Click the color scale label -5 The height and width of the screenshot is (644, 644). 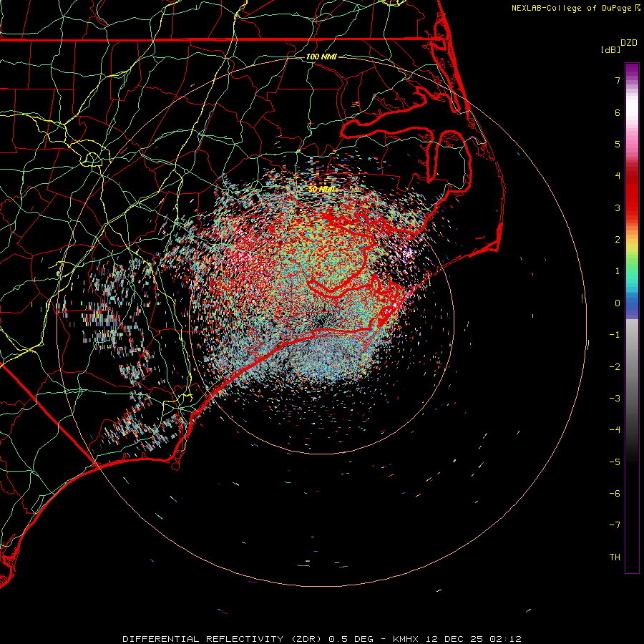[x=615, y=462]
